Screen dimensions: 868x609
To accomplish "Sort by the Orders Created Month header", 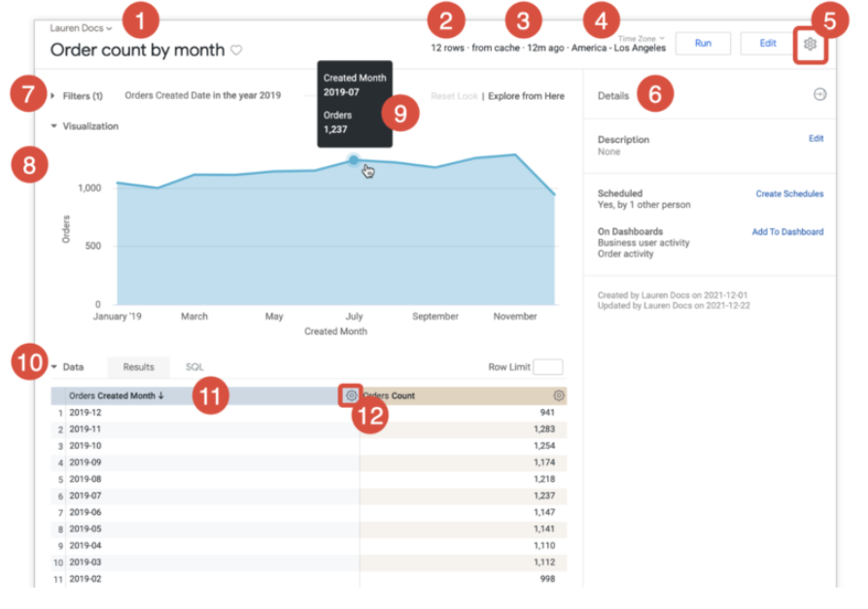I will point(117,395).
